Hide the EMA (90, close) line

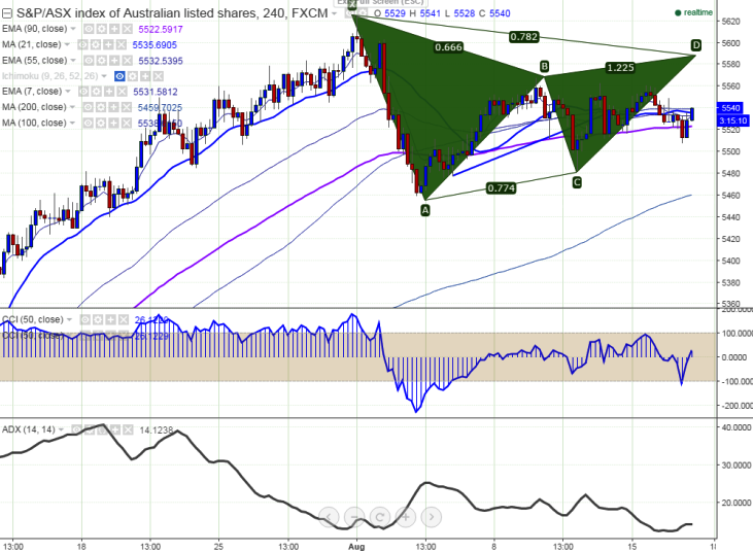[x=89, y=29]
